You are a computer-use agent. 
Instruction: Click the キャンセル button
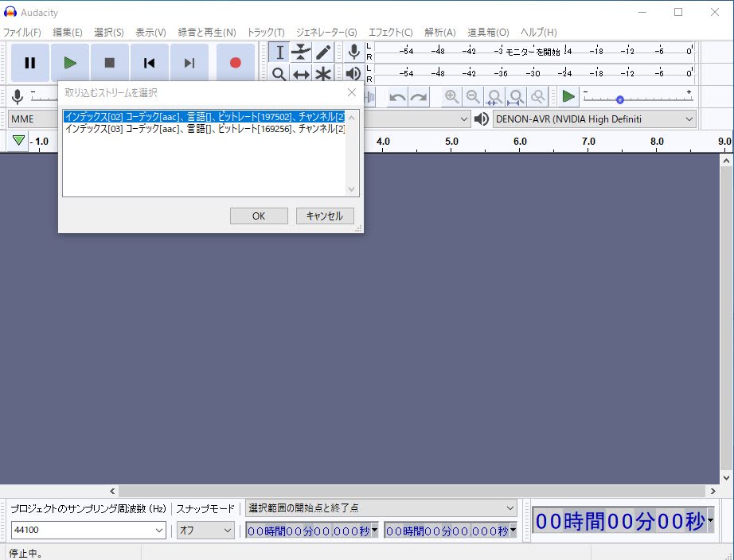[x=325, y=216]
